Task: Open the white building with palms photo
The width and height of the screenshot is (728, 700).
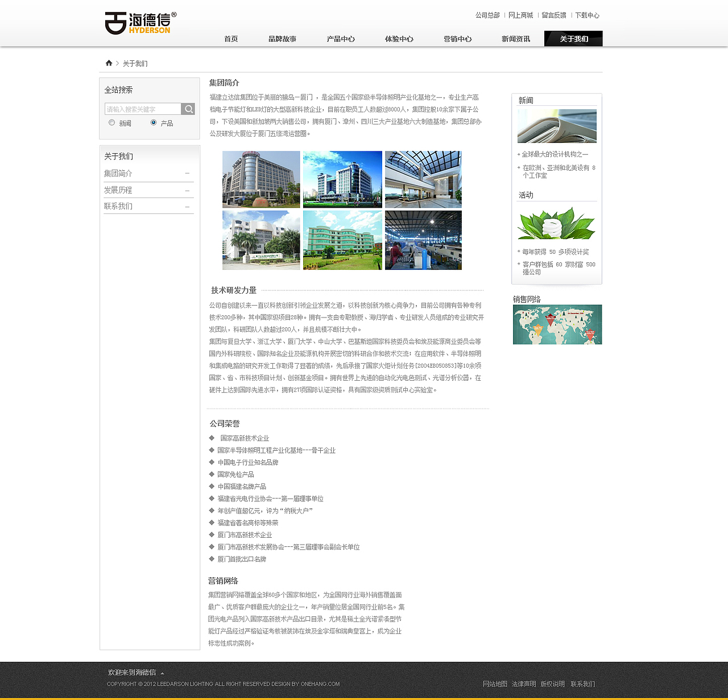Action: [x=261, y=240]
